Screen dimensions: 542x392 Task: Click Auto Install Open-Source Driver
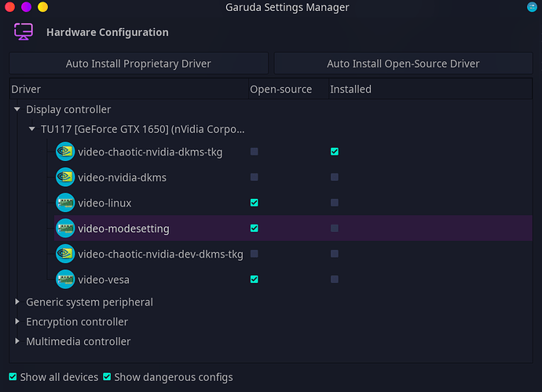click(403, 64)
